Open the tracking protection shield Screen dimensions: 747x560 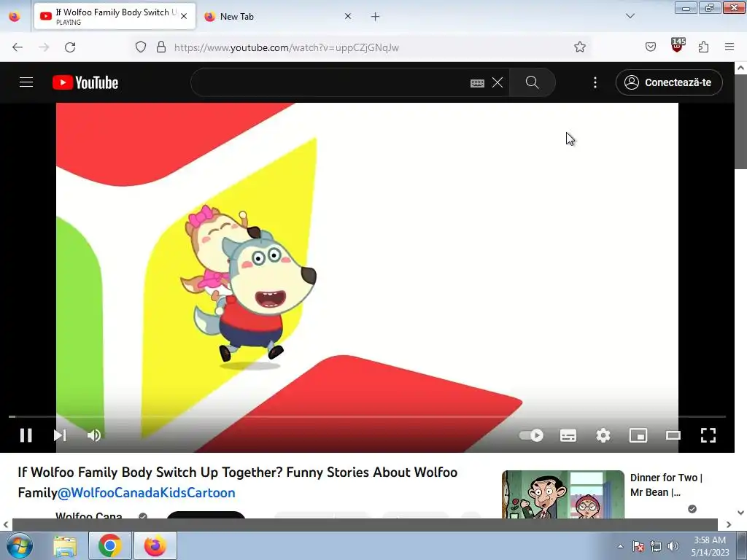coord(141,47)
